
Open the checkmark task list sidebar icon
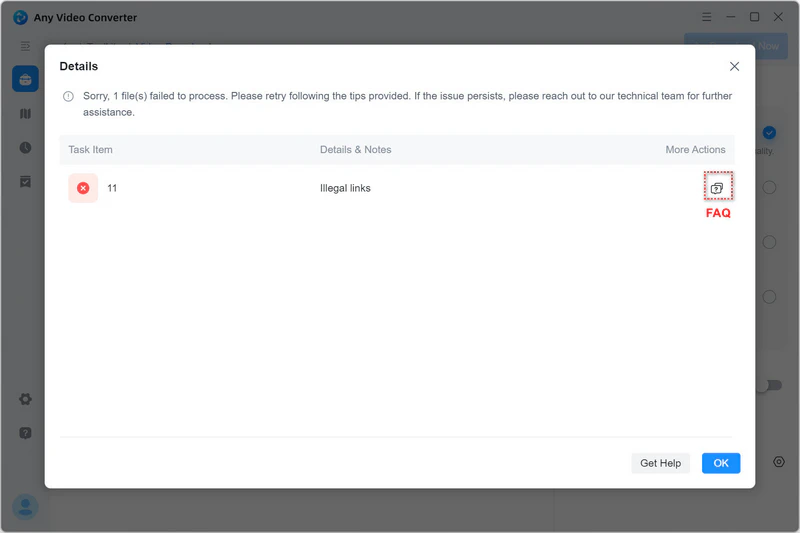coord(25,181)
